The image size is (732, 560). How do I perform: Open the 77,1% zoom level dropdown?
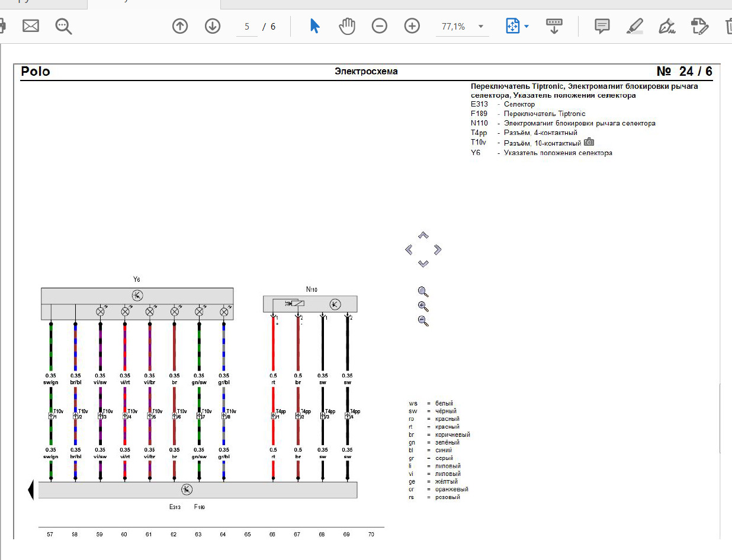tap(480, 27)
